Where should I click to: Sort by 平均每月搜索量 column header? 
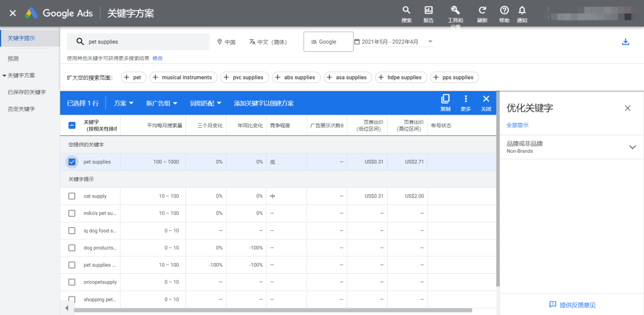165,126
